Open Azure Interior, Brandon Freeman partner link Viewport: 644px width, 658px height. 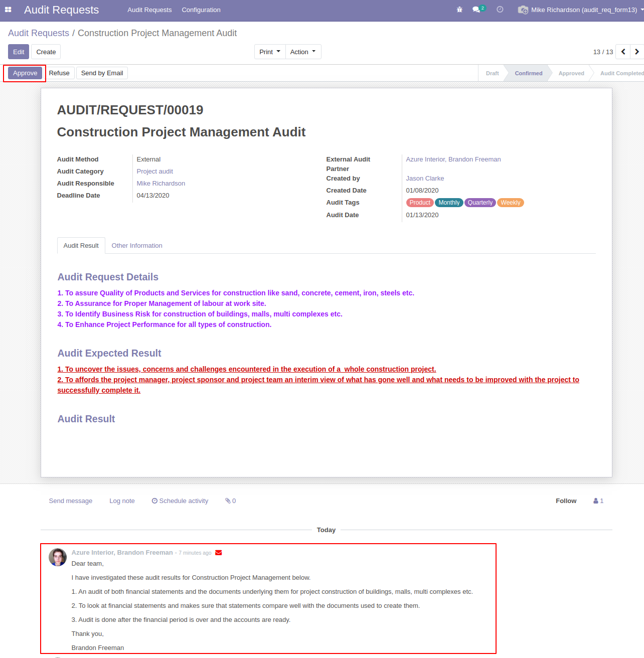coord(453,159)
